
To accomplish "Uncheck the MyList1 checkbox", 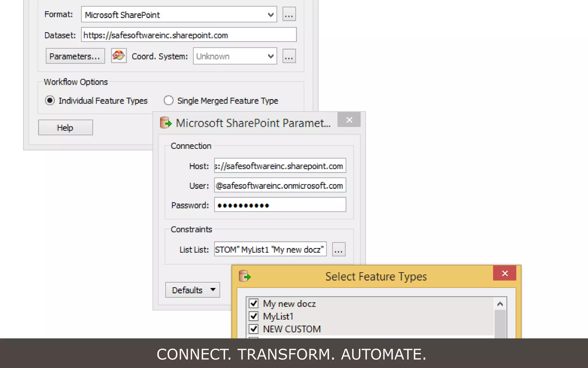I will point(254,316).
